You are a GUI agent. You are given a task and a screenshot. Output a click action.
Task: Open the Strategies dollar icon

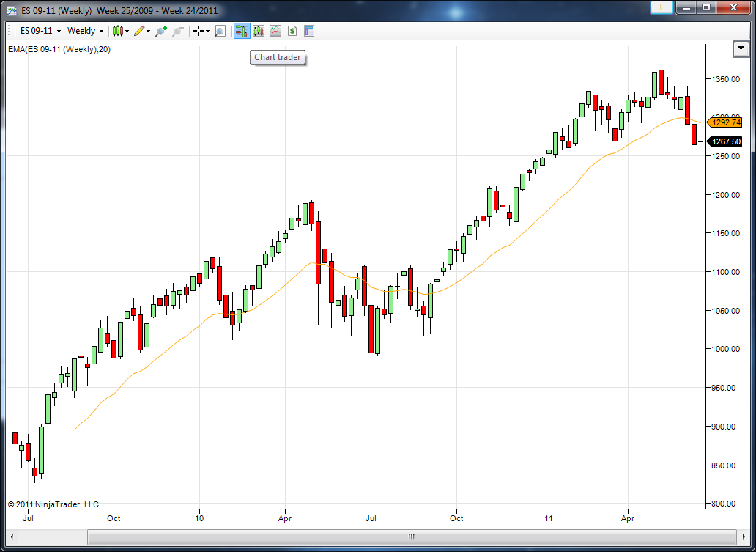pyautogui.click(x=292, y=31)
